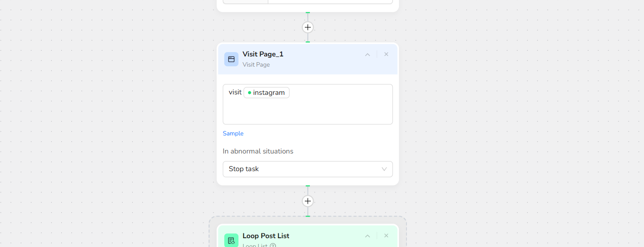Remove the Loop Post List node
Viewport: 644px width, 247px height.
386,236
